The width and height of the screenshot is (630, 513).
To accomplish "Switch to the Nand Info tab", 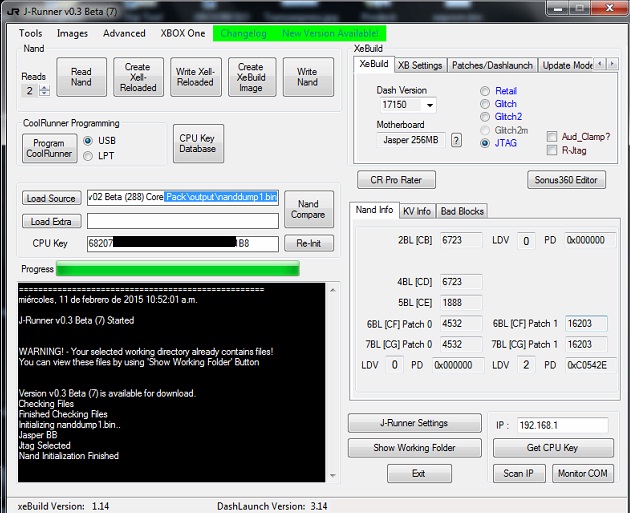I will (374, 210).
